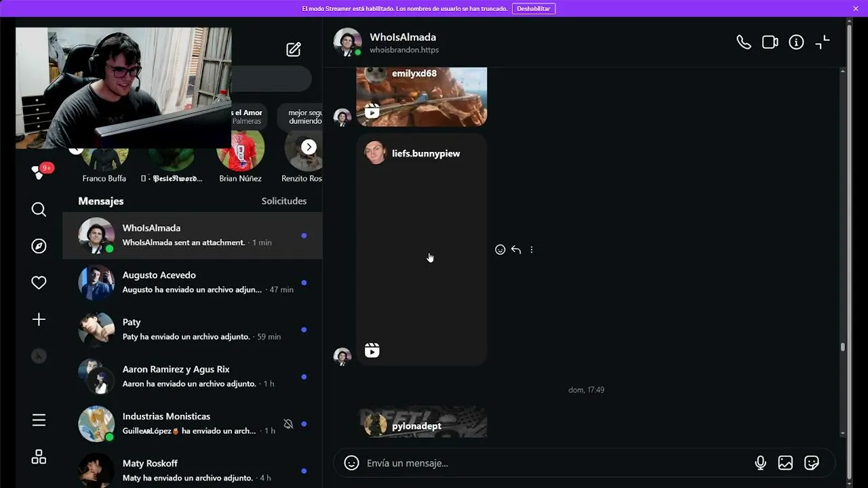Open the pylonadept shared post
The width and height of the screenshot is (868, 488).
click(421, 422)
